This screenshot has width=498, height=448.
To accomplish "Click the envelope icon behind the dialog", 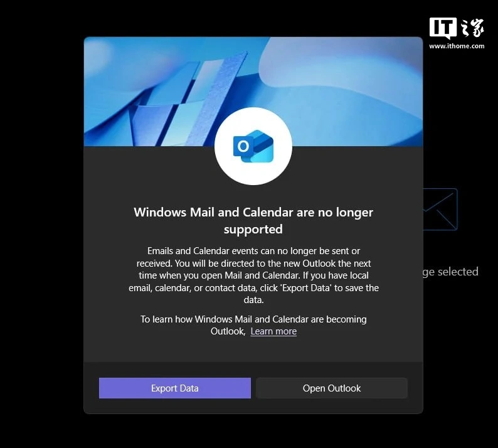I will click(x=440, y=210).
